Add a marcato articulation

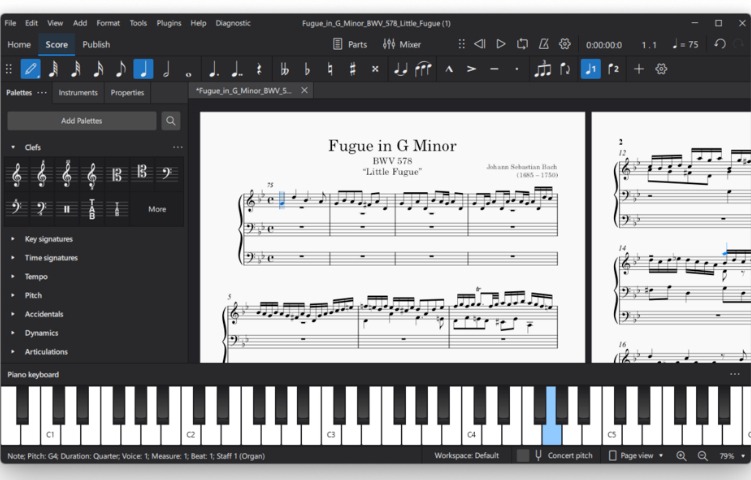pyautogui.click(x=449, y=69)
